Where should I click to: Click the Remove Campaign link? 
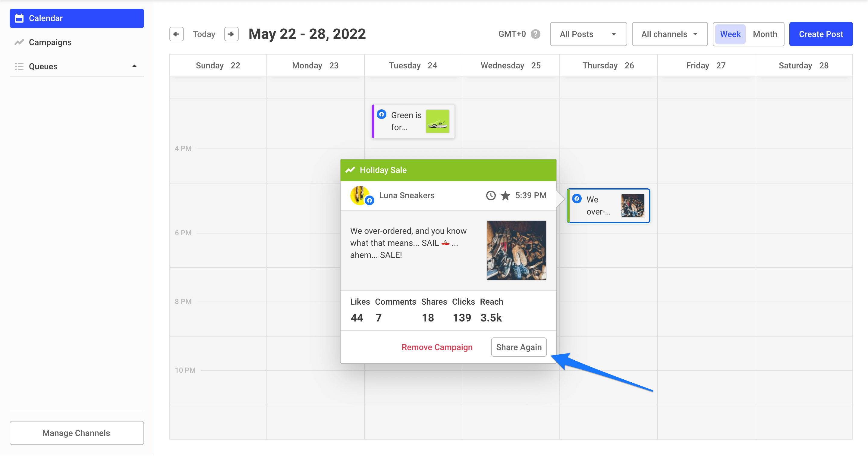point(437,347)
